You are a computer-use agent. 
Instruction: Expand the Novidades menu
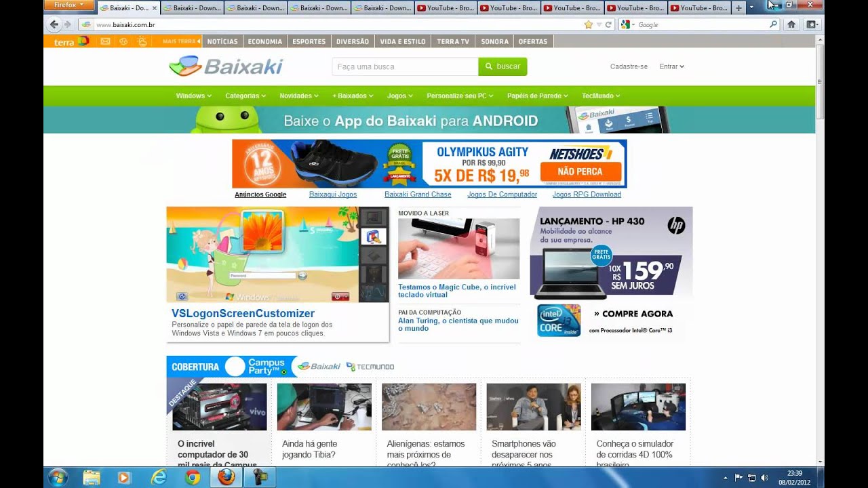(x=299, y=96)
